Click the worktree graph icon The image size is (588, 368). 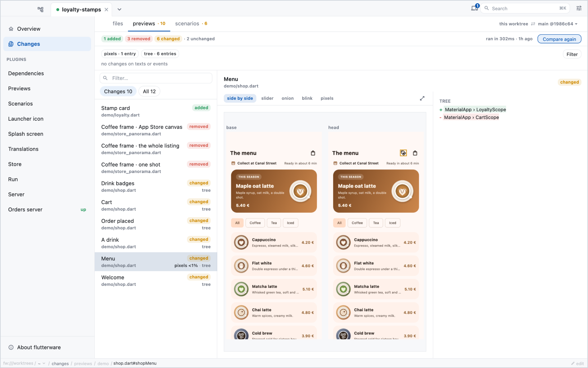[41, 9]
